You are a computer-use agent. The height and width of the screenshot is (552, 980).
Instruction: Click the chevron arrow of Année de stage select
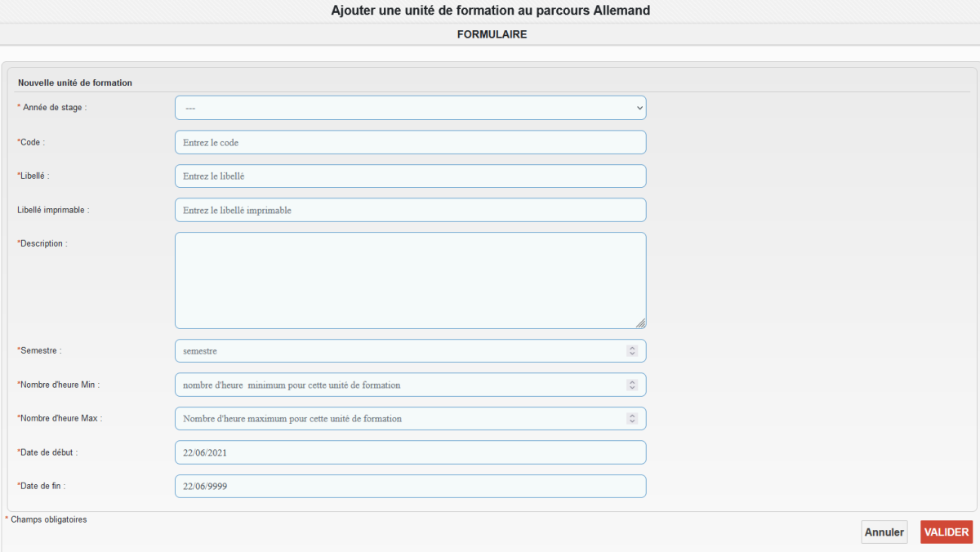[x=639, y=108]
